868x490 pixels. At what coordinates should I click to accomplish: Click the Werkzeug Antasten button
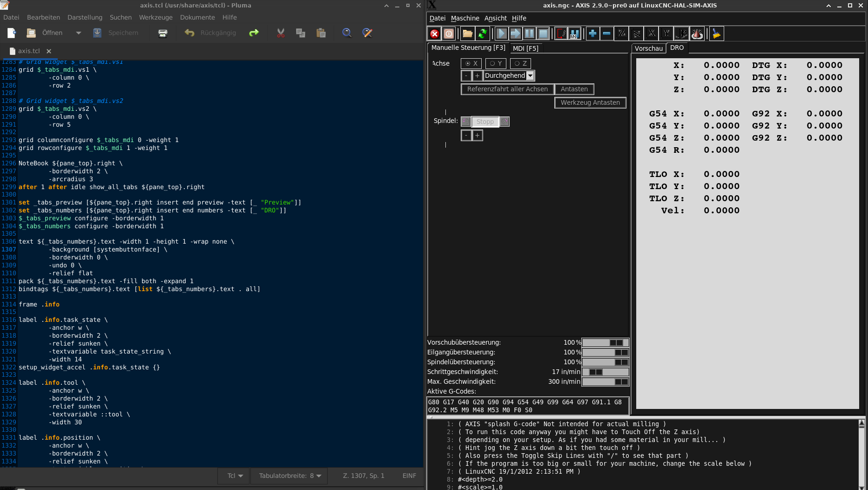590,102
